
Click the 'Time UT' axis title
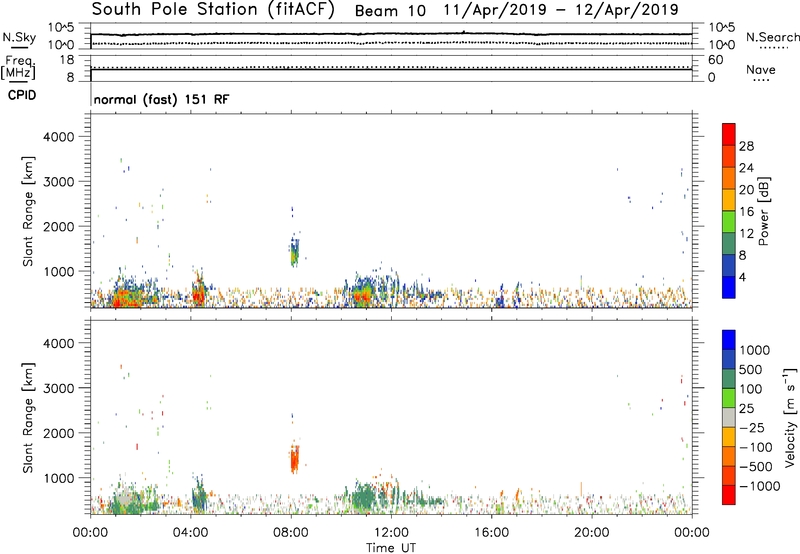391,547
